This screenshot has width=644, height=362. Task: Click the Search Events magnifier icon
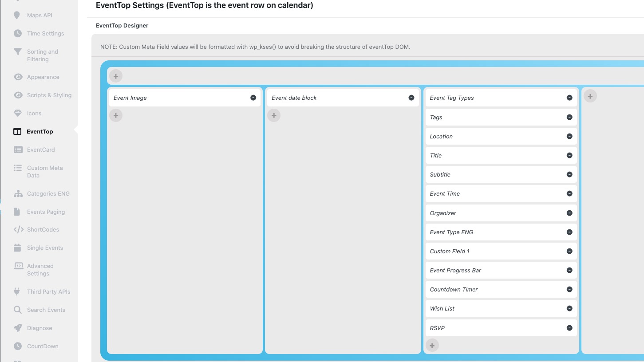(17, 310)
